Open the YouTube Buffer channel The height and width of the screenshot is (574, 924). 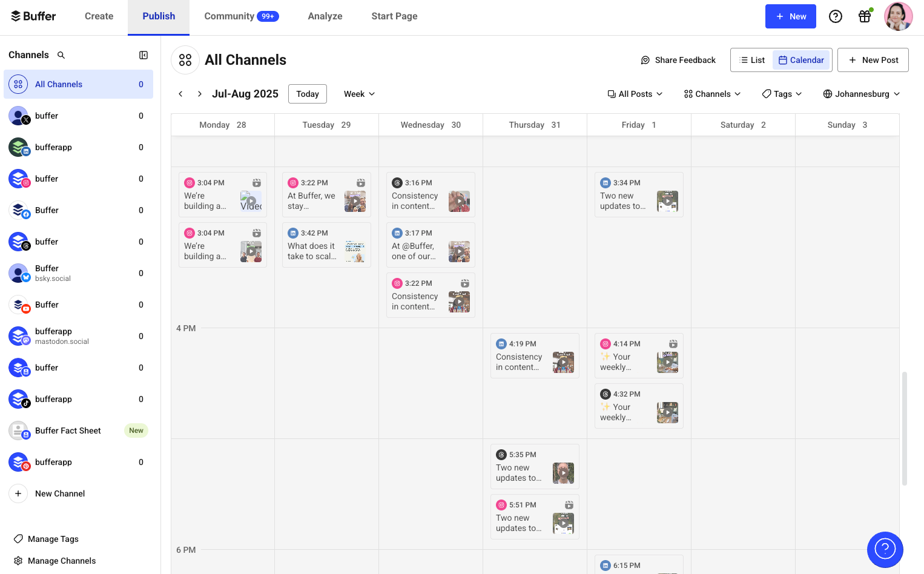78,305
